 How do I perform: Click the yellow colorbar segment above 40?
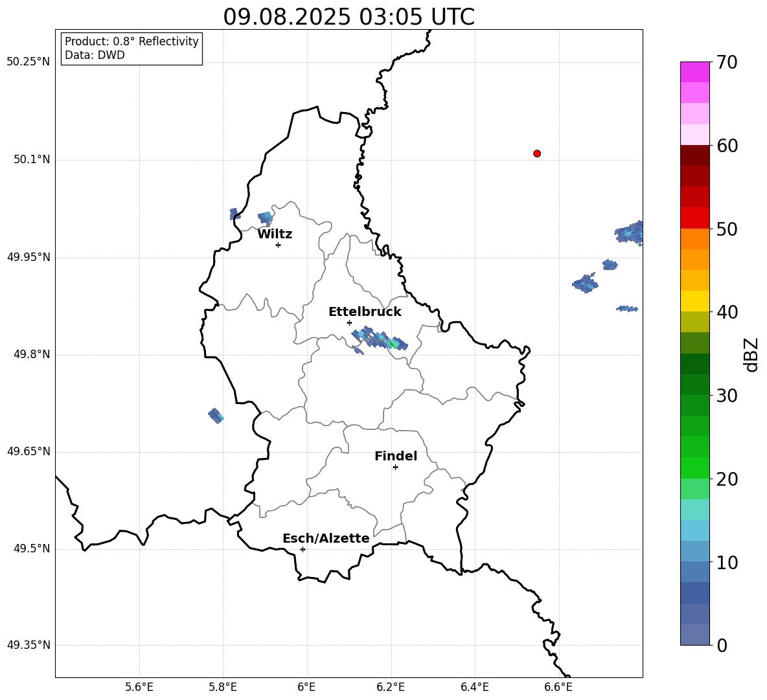pos(694,301)
